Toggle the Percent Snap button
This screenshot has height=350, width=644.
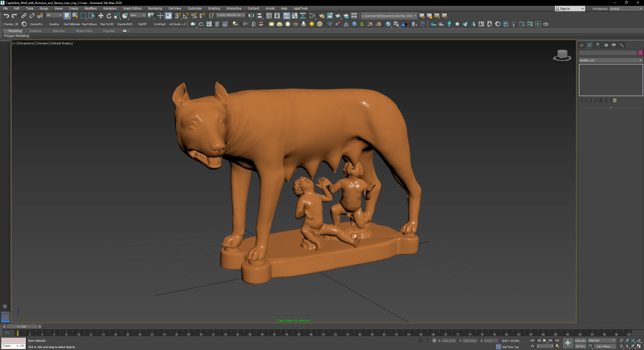click(194, 16)
